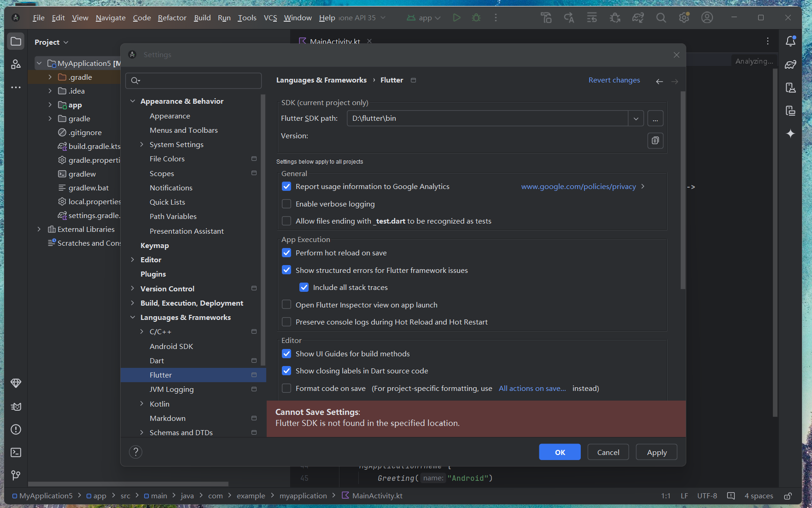The height and width of the screenshot is (508, 812).
Task: Open the Settings help question mark icon
Action: click(x=135, y=452)
